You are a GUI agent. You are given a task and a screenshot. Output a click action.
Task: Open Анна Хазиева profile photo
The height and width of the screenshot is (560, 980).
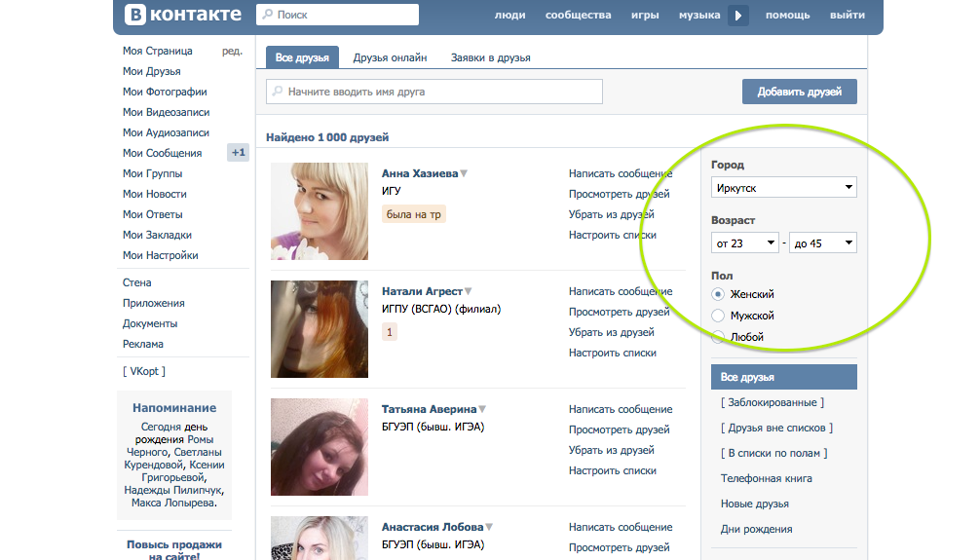(x=320, y=211)
